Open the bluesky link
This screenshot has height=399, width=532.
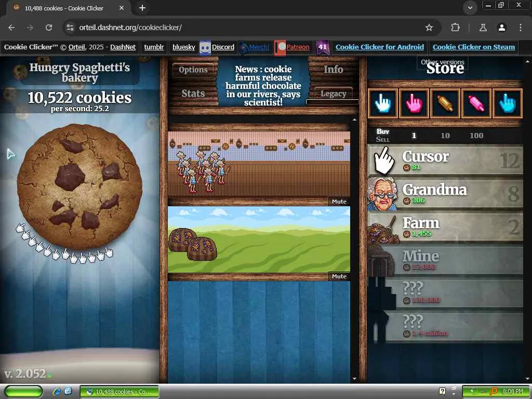(183, 47)
